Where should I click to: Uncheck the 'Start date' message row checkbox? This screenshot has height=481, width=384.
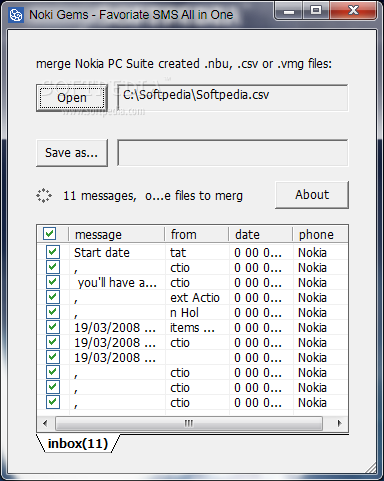tap(53, 252)
